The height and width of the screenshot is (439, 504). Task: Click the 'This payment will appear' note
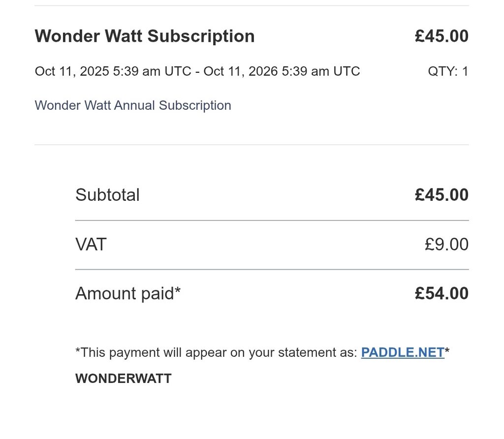coord(217,352)
